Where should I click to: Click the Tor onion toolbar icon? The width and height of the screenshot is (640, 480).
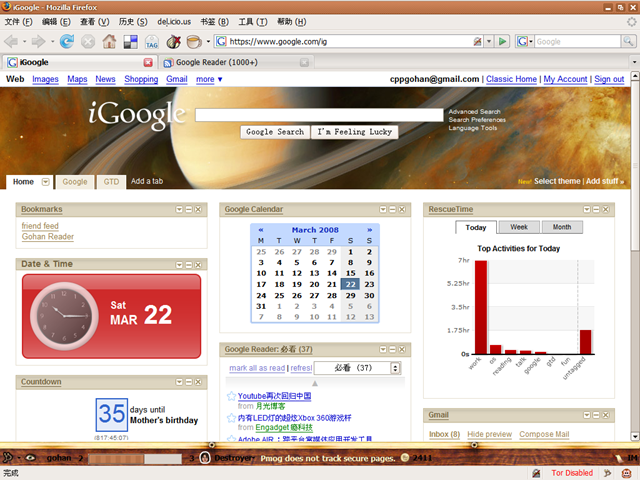tap(173, 41)
